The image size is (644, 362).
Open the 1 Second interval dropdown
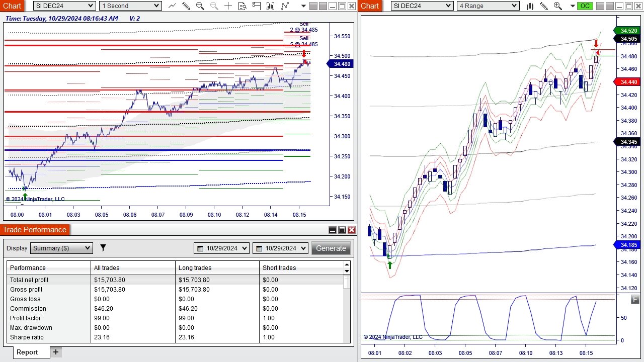pyautogui.click(x=130, y=6)
